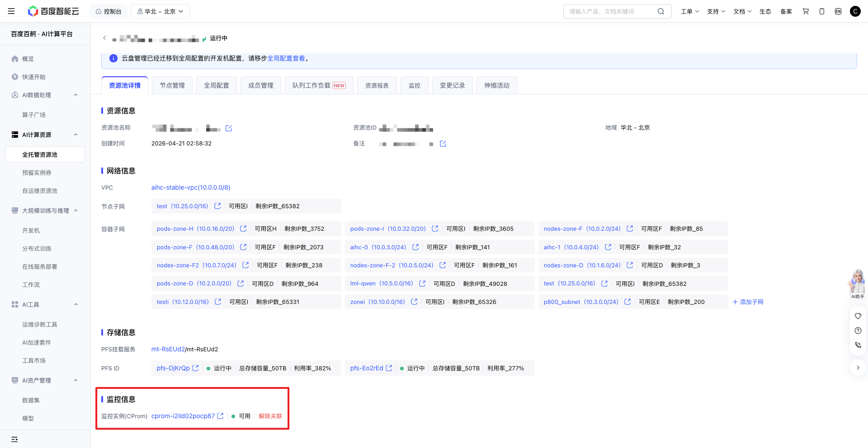Open the 华北 - 北京 region dropdown

coord(160,11)
